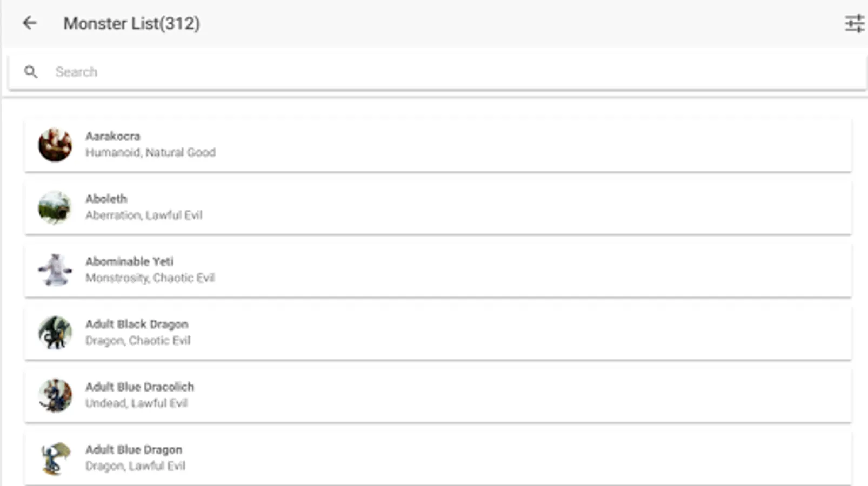
Task: Click the Aboleth avatar image
Action: [x=55, y=207]
